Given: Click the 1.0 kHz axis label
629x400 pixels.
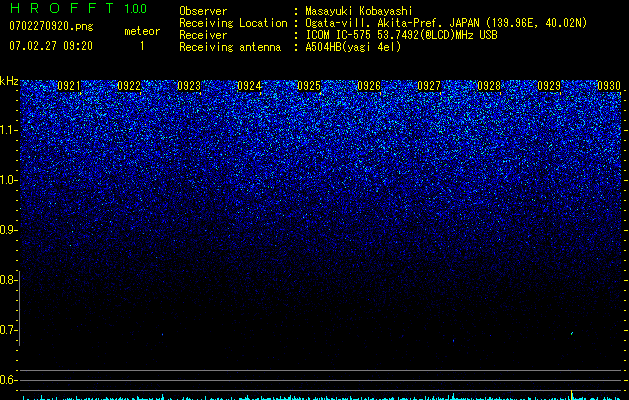Looking at the screenshot, I should (9, 180).
